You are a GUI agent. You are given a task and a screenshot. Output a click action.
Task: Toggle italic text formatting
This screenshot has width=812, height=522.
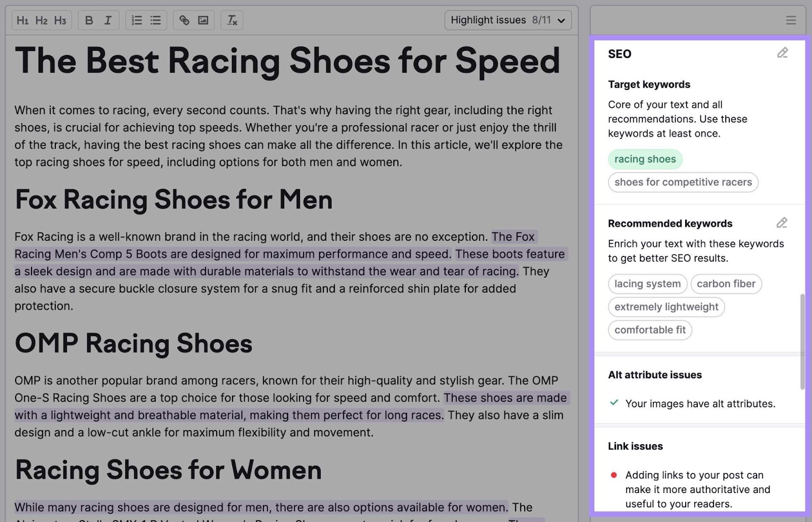[108, 20]
